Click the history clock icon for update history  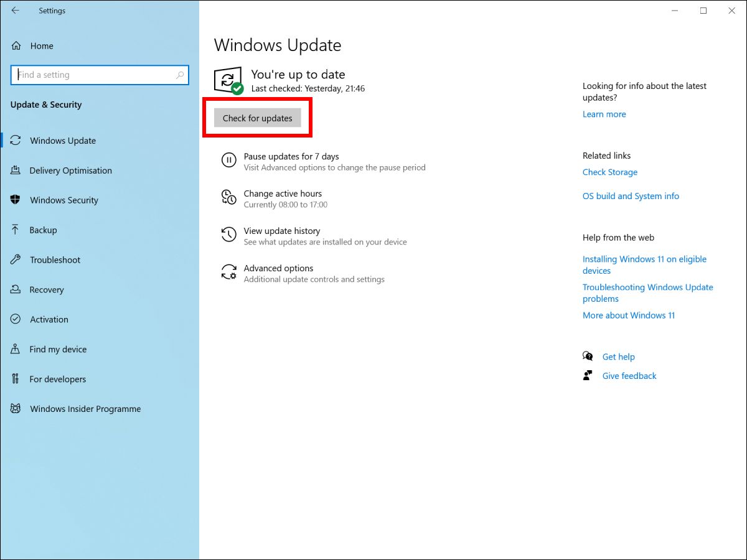pyautogui.click(x=229, y=235)
